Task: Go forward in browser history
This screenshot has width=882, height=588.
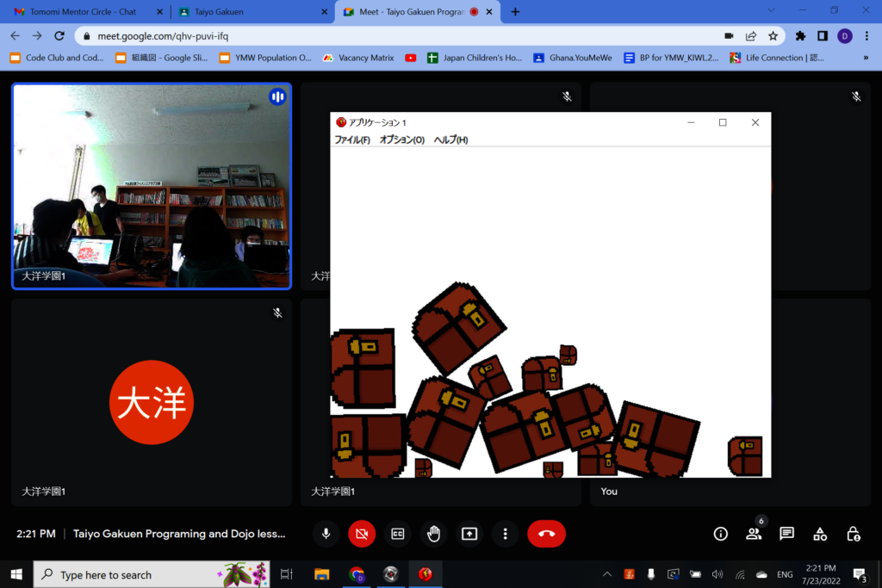Action: [x=37, y=36]
